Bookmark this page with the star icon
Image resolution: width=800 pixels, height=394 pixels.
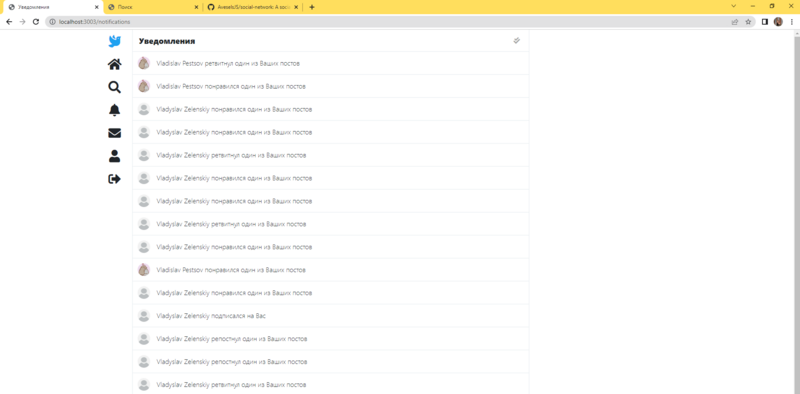(x=748, y=22)
